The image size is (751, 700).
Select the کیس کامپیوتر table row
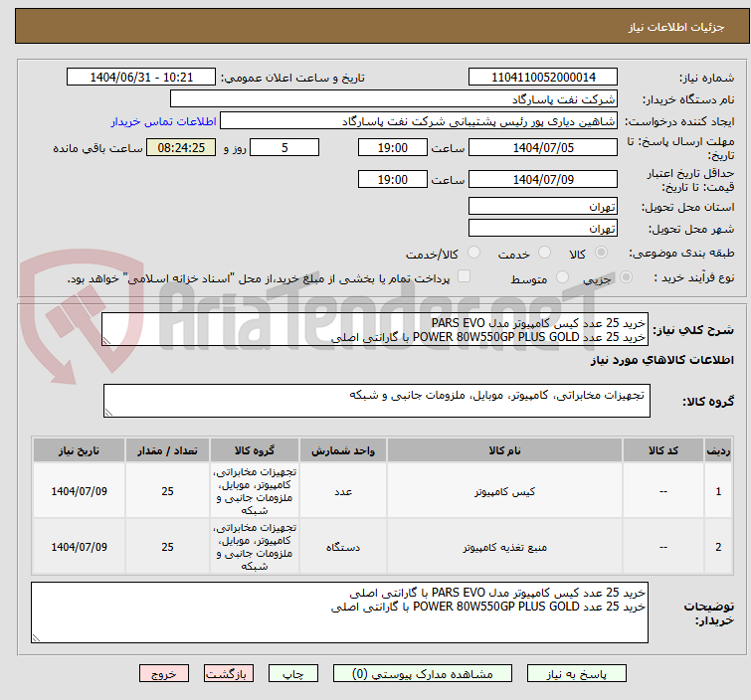(382, 491)
